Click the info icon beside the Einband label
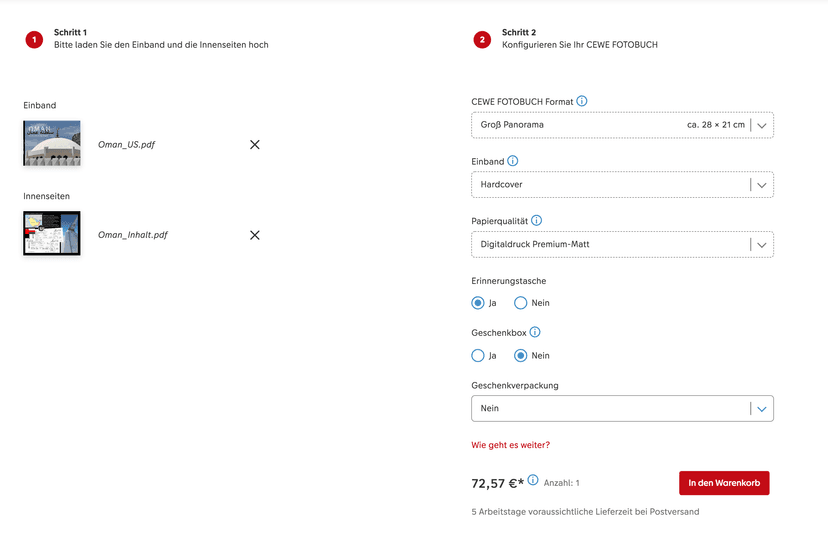Screen dimensions: 828x536 513,161
